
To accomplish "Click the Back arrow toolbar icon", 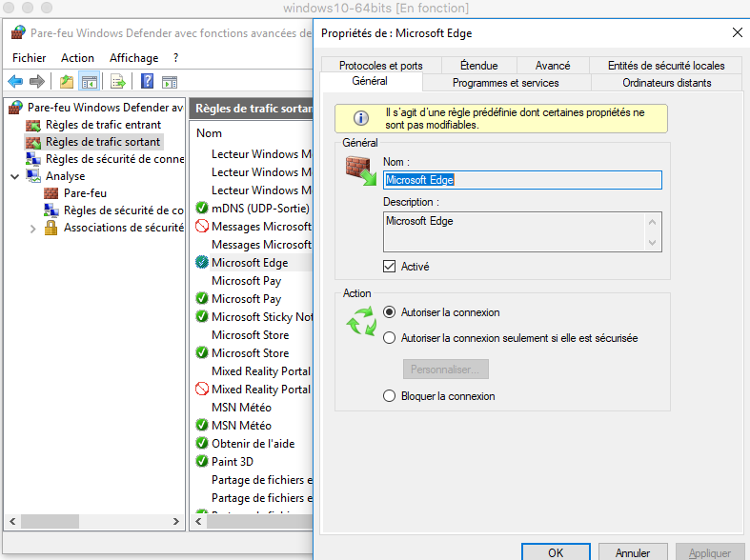I will (15, 82).
